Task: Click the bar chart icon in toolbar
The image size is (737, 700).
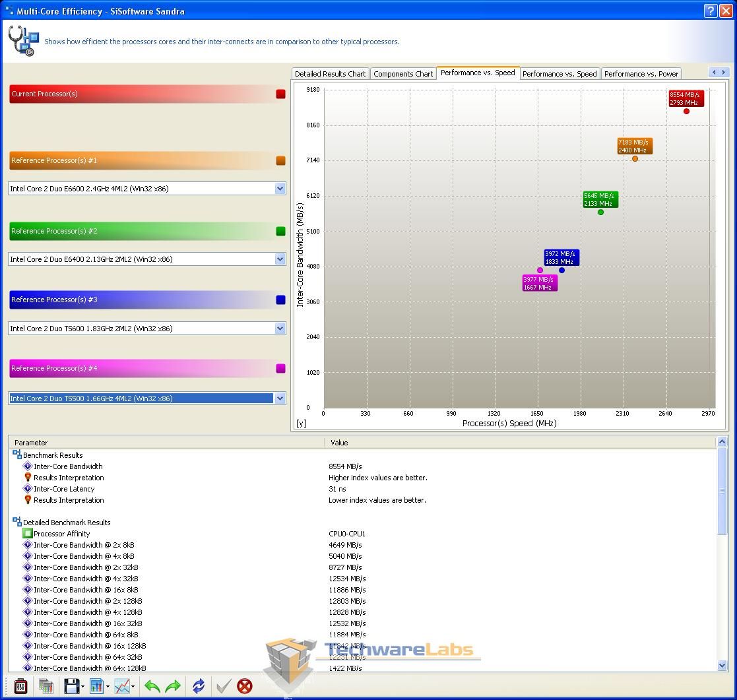Action: click(x=96, y=686)
